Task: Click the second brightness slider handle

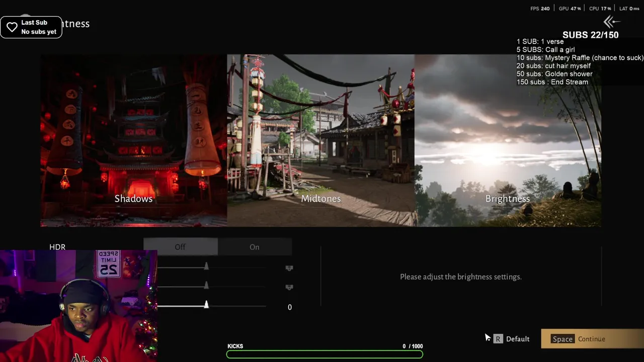Action: click(206, 285)
